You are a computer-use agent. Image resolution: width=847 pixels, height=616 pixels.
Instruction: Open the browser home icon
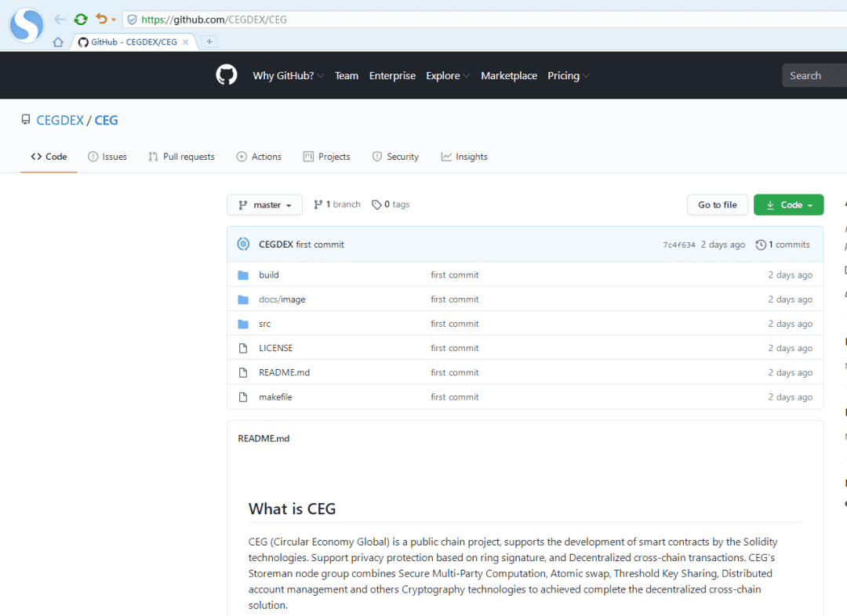[58, 42]
